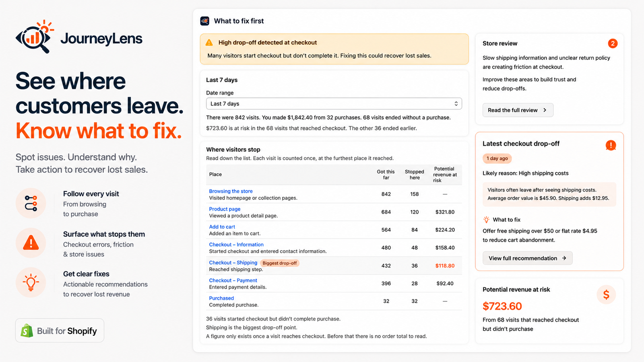Click the exclamation icon on Latest checkout drop-off
Screen dimensions: 644x362
(611, 145)
